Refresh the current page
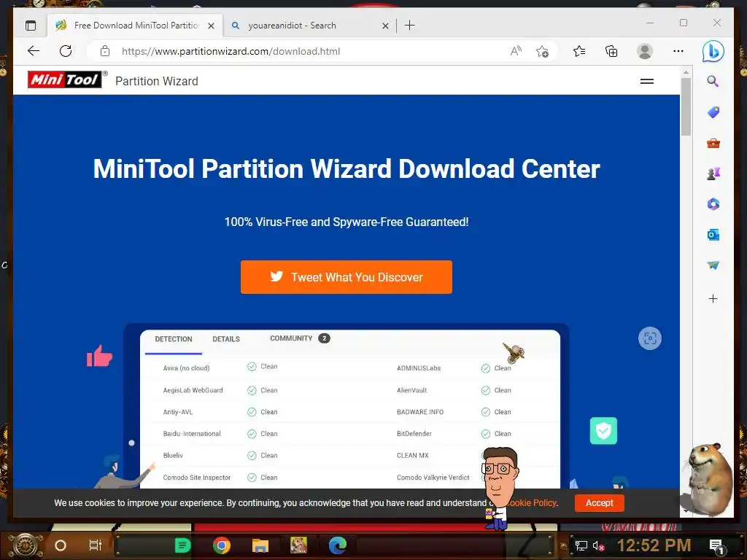The width and height of the screenshot is (747, 560). coord(66,51)
